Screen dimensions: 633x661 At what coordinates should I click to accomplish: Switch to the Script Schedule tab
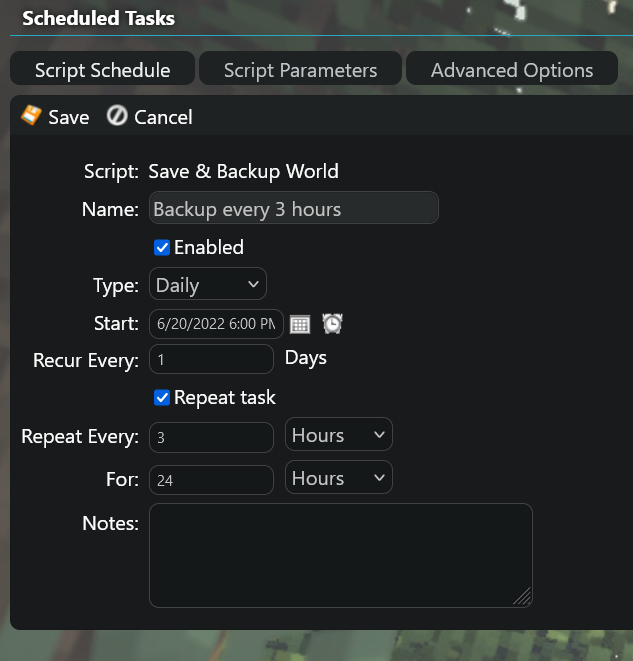102,70
